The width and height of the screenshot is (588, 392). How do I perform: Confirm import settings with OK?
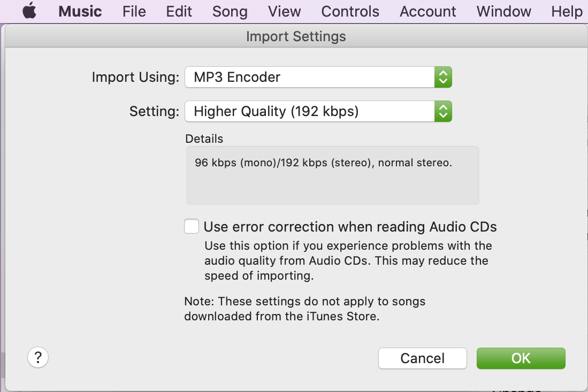point(521,358)
